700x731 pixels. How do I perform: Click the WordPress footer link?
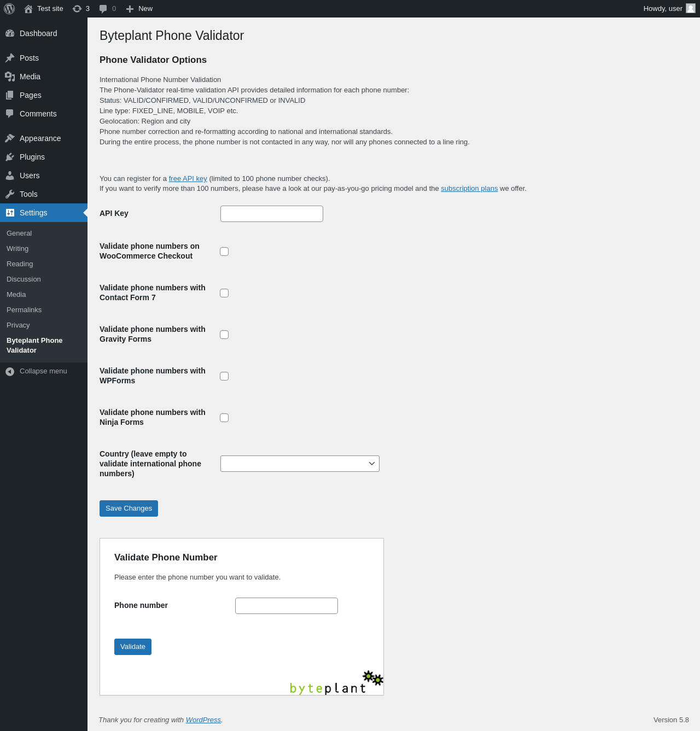[x=203, y=720]
